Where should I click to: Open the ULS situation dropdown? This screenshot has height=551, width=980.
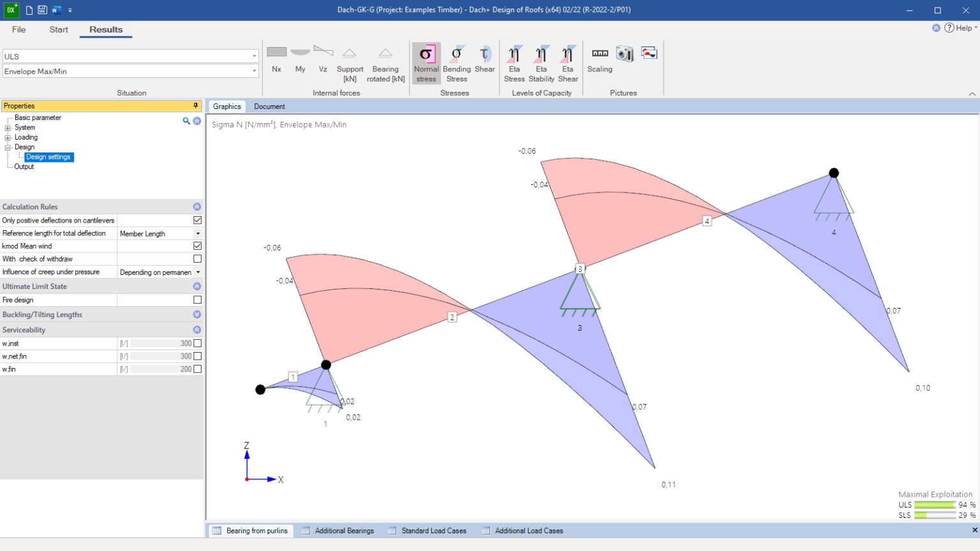coord(254,57)
